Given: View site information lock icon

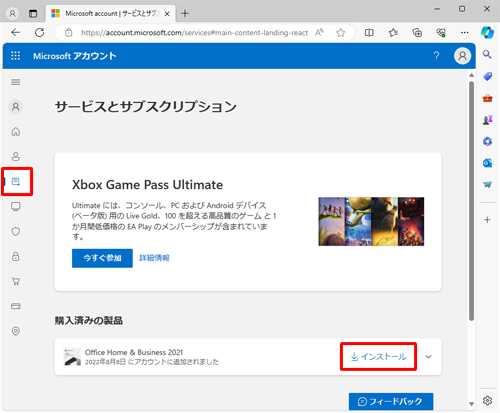Looking at the screenshot, I should point(69,32).
